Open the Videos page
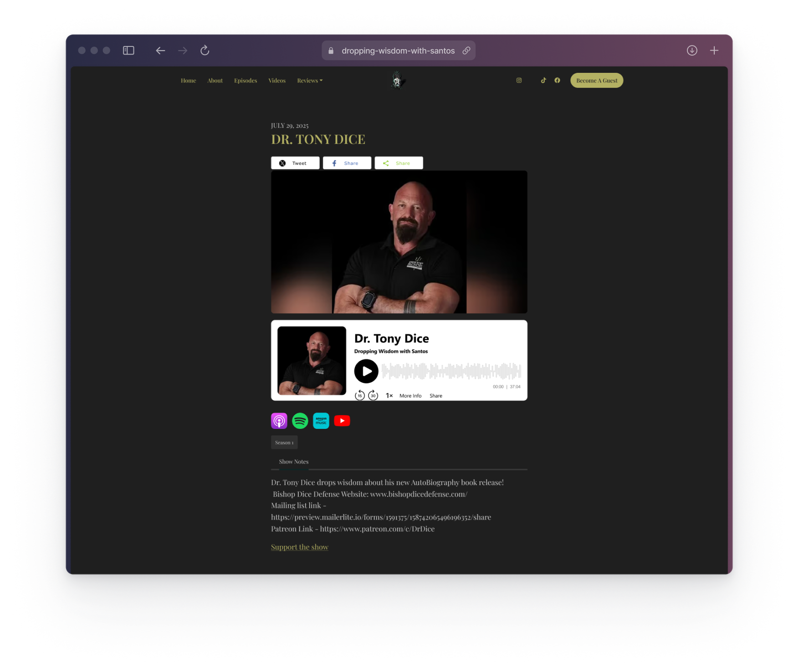Viewport: 799px width, 672px height. [x=277, y=81]
